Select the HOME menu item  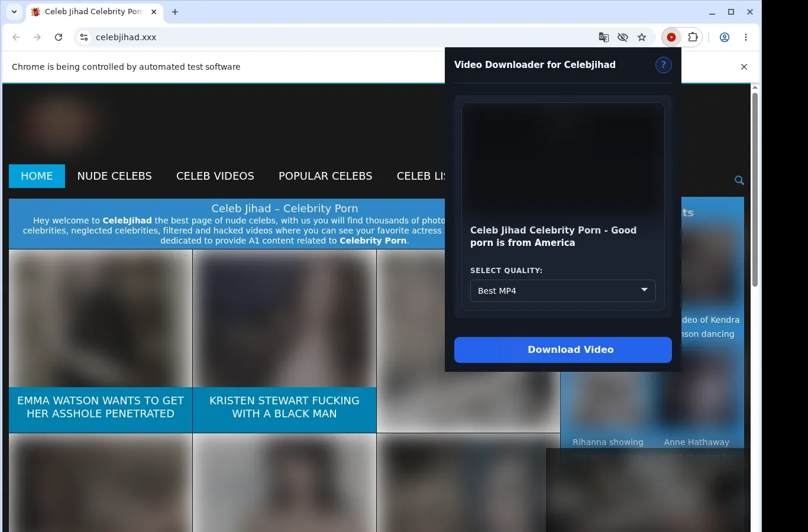pos(37,176)
